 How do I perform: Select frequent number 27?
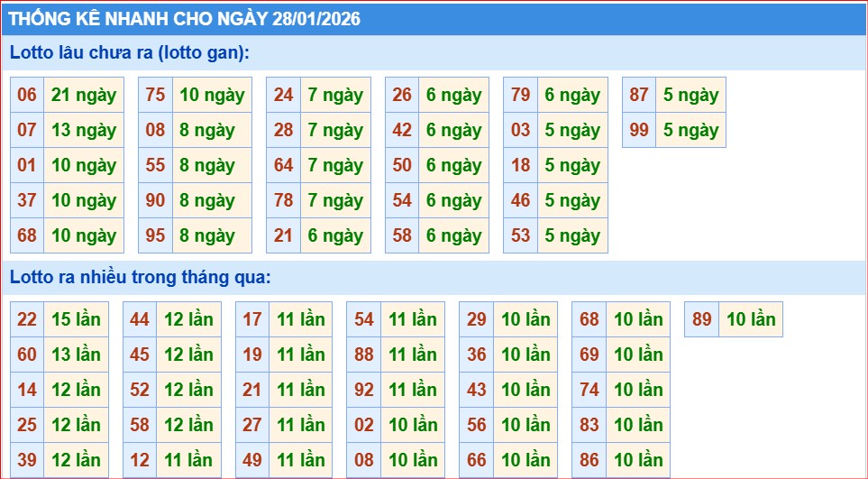(252, 425)
